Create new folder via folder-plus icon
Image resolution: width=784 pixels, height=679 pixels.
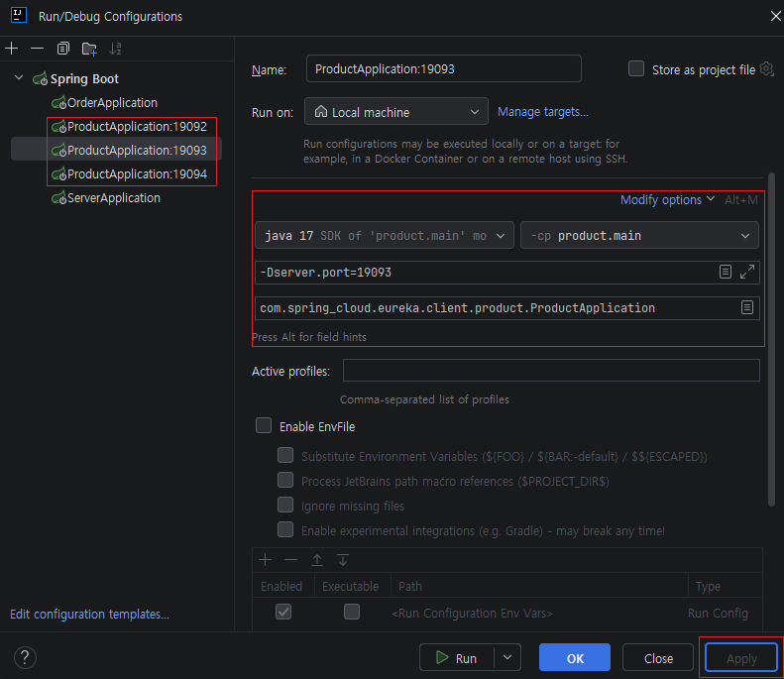pos(89,49)
